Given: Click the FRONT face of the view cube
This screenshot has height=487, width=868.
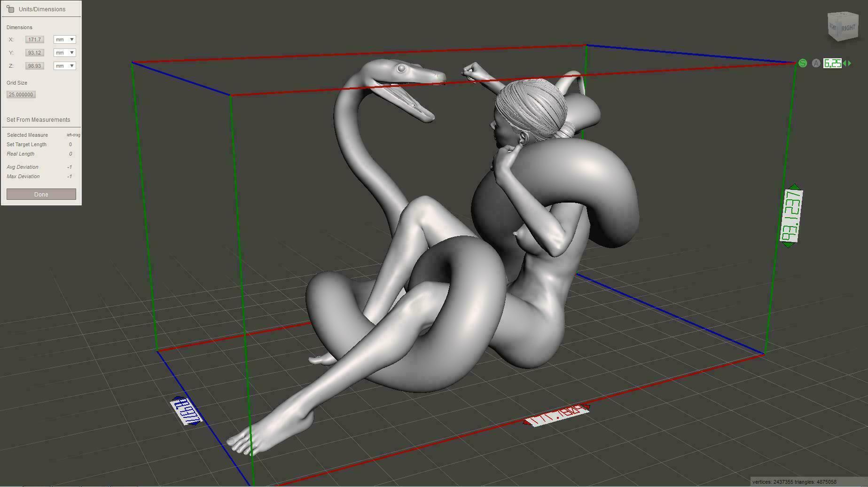Looking at the screenshot, I should tap(833, 27).
